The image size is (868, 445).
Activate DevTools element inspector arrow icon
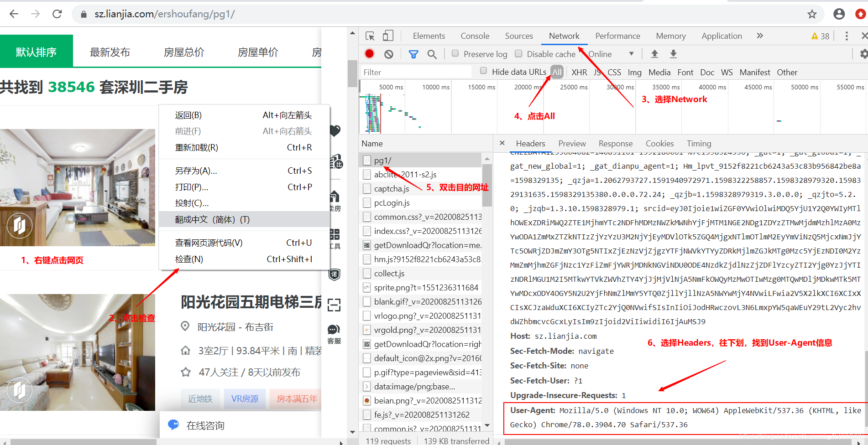370,36
